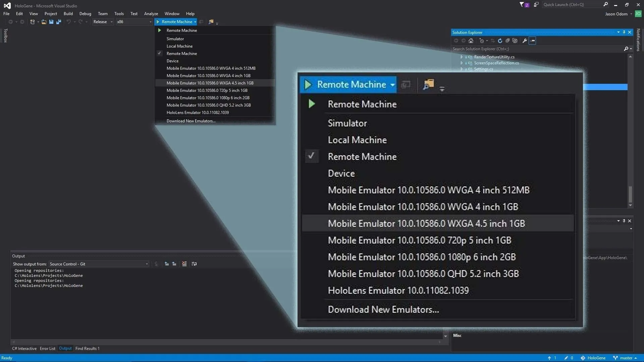Refresh the Solution Explorer tree

coord(500,41)
